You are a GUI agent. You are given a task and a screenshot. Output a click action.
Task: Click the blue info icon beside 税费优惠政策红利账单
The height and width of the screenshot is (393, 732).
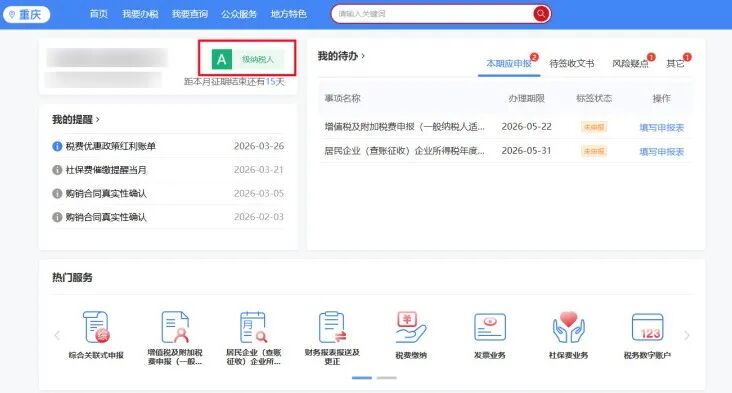pyautogui.click(x=57, y=146)
